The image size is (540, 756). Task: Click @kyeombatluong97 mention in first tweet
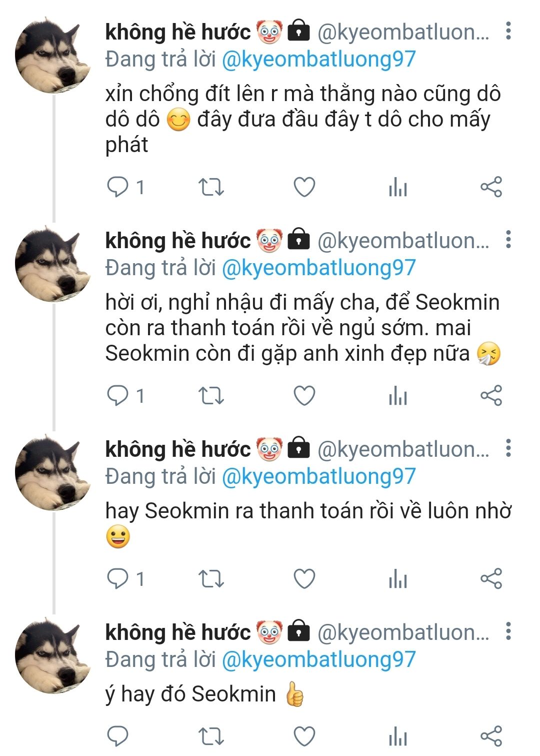click(318, 60)
